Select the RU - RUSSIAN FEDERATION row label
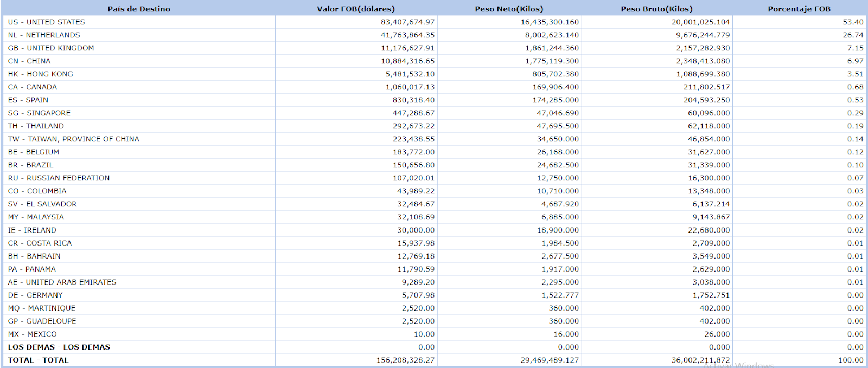This screenshot has width=868, height=368. coord(59,178)
